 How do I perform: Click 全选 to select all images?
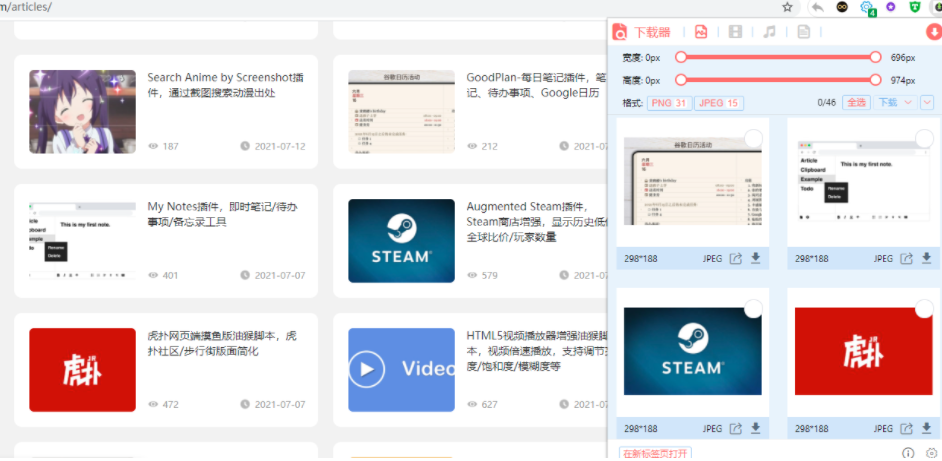(856, 102)
